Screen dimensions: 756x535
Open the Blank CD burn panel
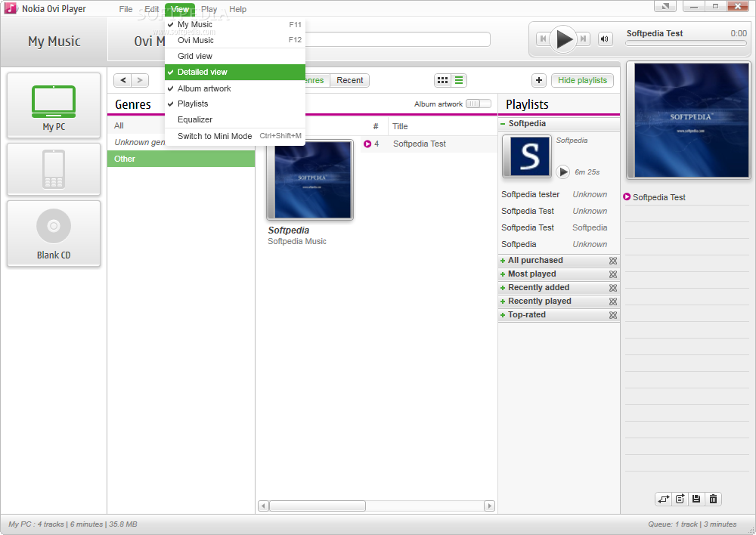(x=54, y=233)
